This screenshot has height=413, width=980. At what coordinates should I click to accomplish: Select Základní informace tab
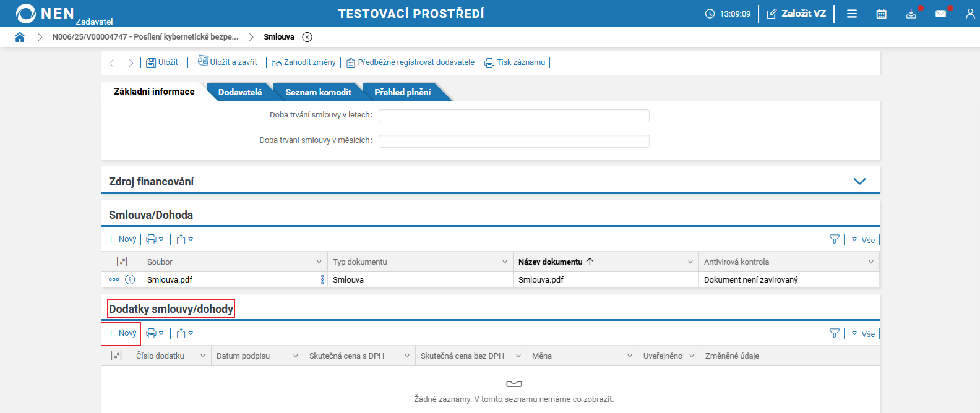pos(154,92)
